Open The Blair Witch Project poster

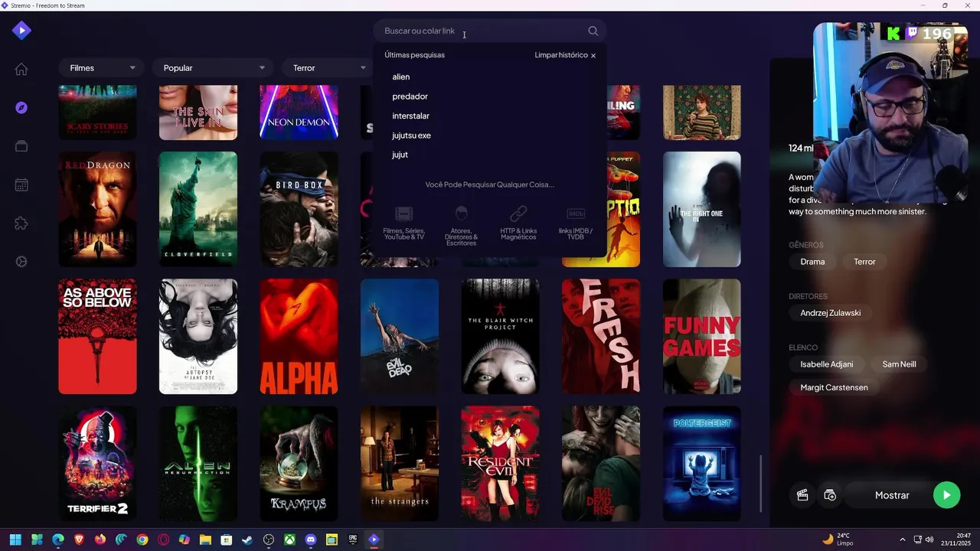pyautogui.click(x=501, y=337)
